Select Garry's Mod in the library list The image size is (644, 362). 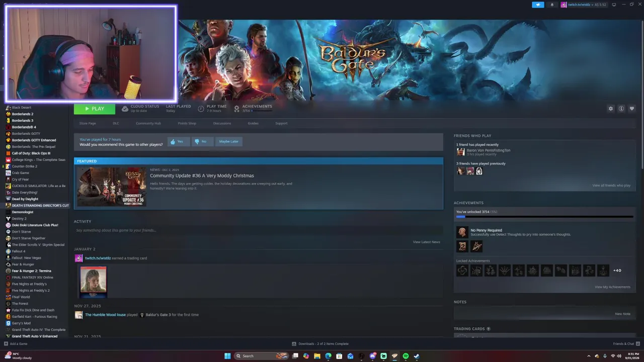tap(21, 323)
